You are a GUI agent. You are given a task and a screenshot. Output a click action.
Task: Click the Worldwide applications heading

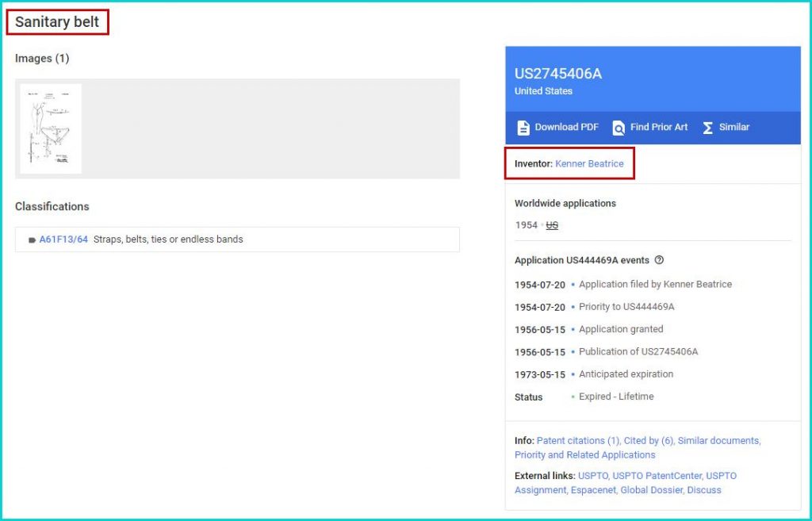click(565, 204)
